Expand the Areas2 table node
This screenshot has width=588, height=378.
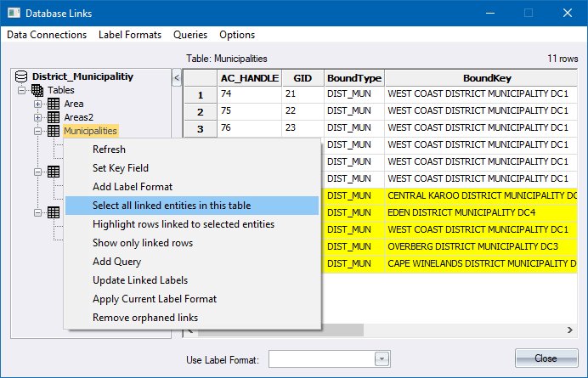click(38, 117)
